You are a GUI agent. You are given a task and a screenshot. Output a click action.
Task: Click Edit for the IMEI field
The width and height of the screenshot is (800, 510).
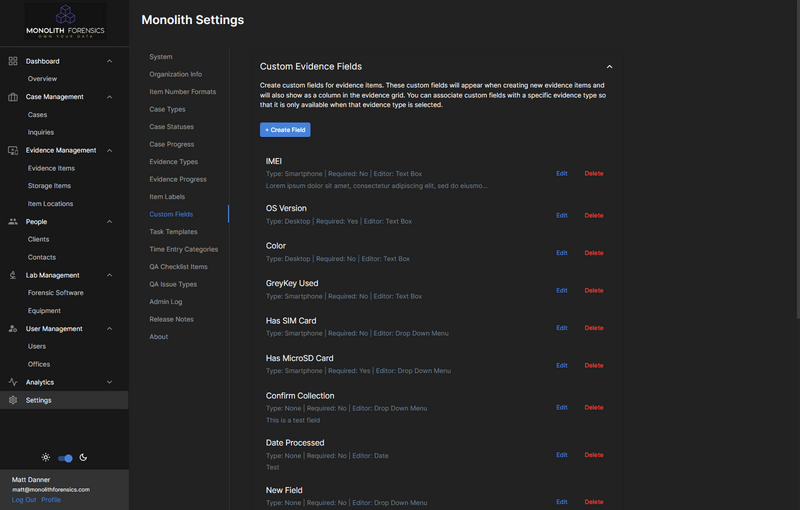(562, 173)
